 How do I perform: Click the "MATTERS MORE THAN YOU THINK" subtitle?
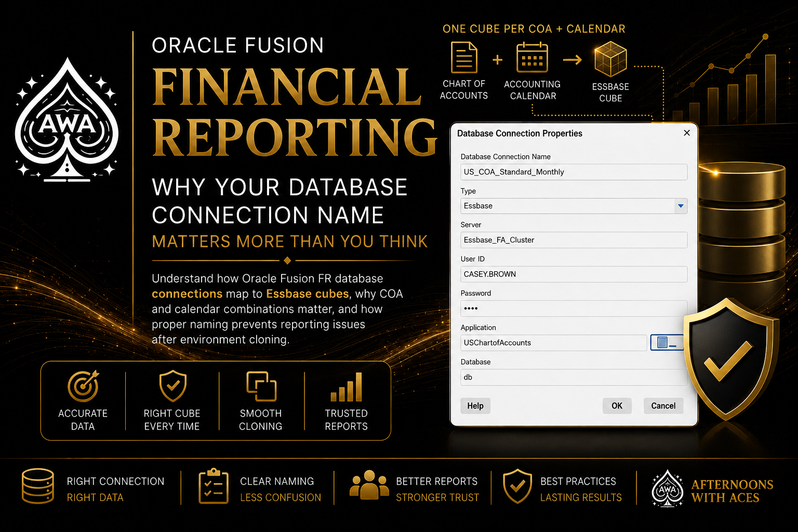(290, 242)
